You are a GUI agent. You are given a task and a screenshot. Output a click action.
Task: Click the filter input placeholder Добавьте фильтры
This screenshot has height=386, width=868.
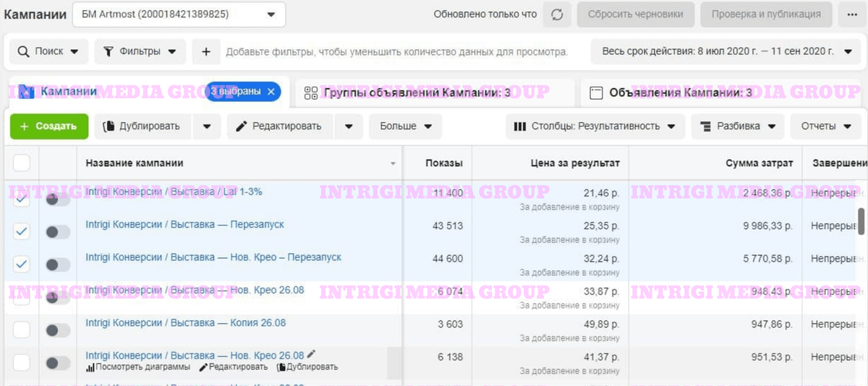397,52
